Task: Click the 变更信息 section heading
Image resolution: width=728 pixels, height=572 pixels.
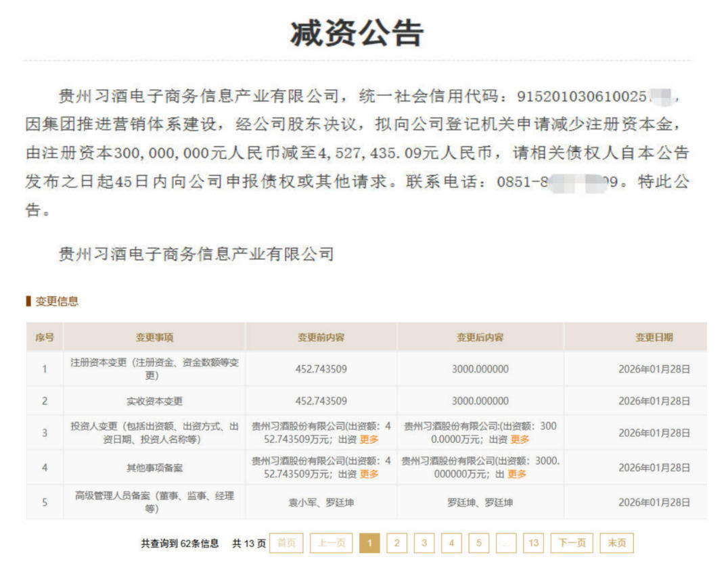Action: click(57, 301)
